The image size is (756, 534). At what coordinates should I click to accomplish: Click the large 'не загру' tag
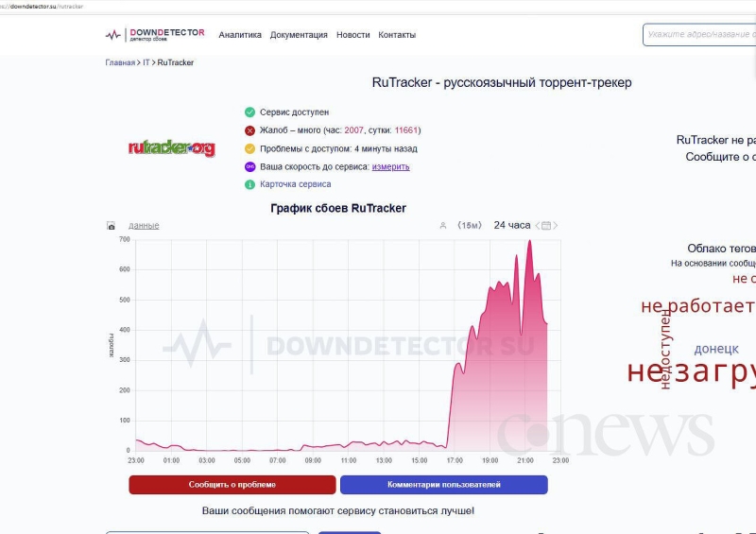pos(691,372)
